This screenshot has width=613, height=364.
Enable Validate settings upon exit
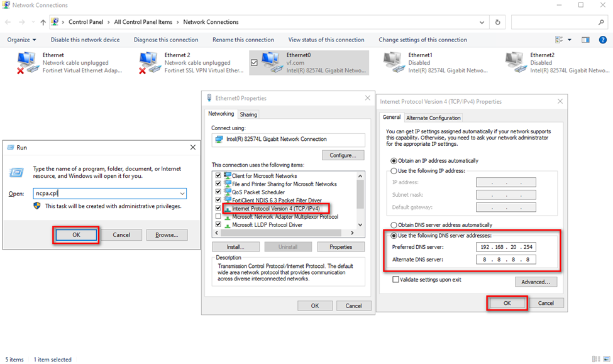click(395, 280)
